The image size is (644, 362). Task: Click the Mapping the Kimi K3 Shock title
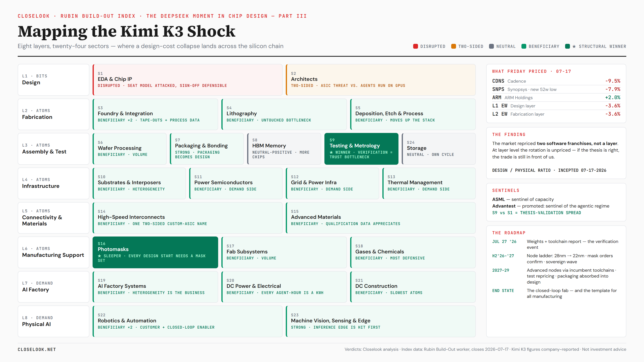click(127, 32)
